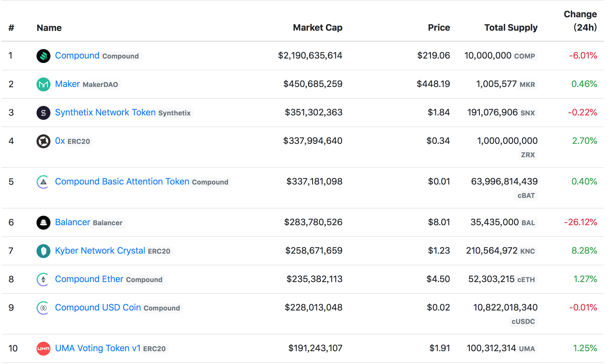Click the KNC ticker badge
Viewport: 611px width, 364px height.
coord(527,251)
